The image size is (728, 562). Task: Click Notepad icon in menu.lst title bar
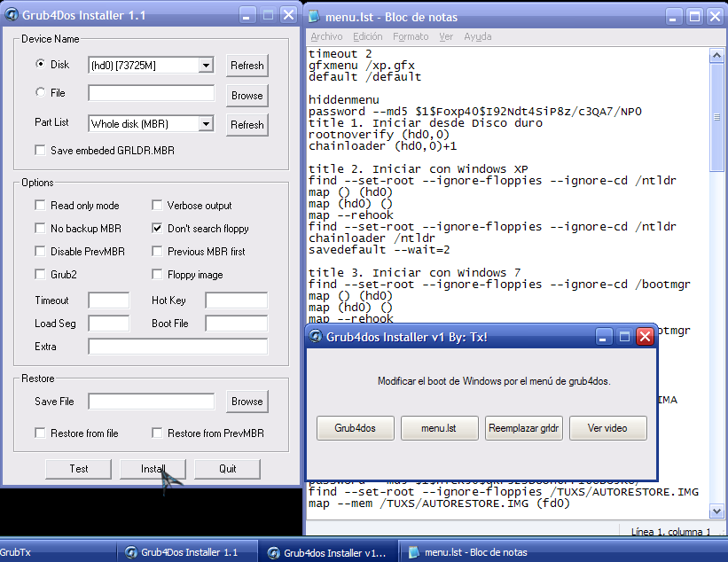pyautogui.click(x=315, y=17)
